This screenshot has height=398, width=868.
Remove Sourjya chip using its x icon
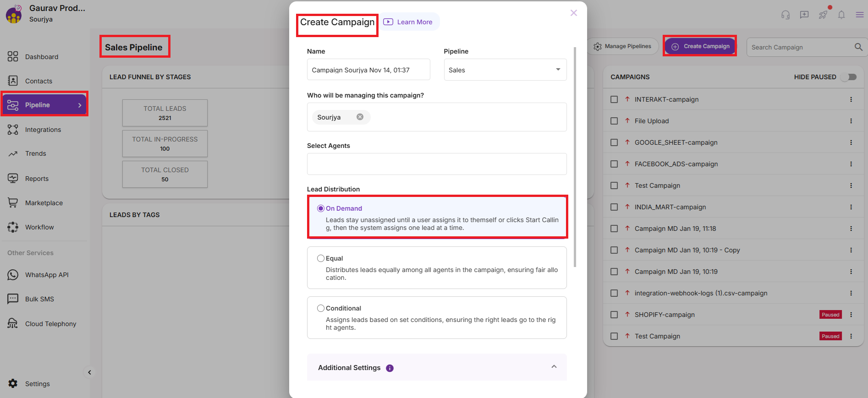click(360, 117)
